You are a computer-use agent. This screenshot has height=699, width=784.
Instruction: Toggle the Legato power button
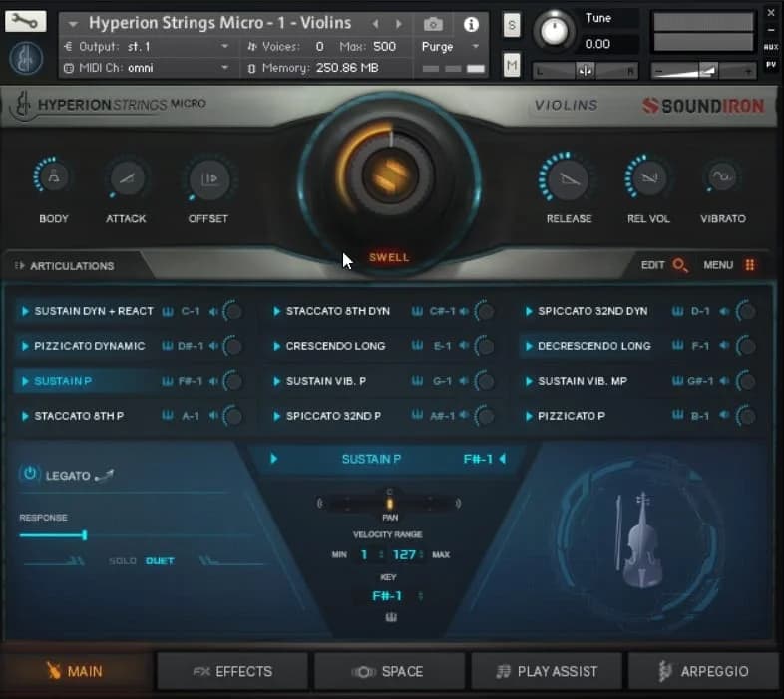30,473
